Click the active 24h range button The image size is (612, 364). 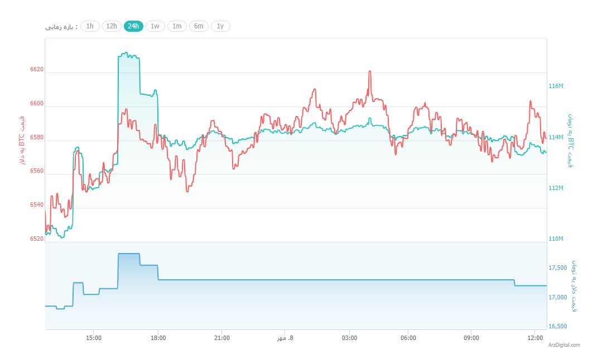point(133,26)
